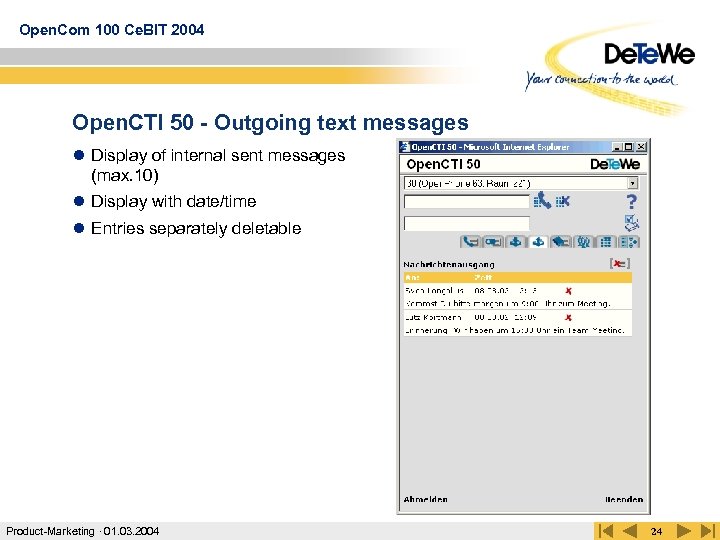Viewport: 720px width, 540px height.
Task: Click the 'Nachrichtenausgang' heading
Action: click(x=449, y=264)
